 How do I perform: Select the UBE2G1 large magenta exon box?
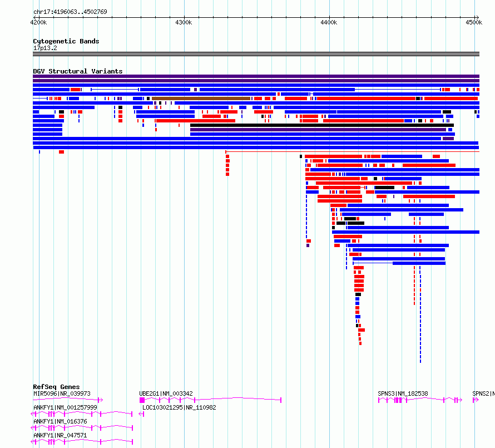coord(142,400)
